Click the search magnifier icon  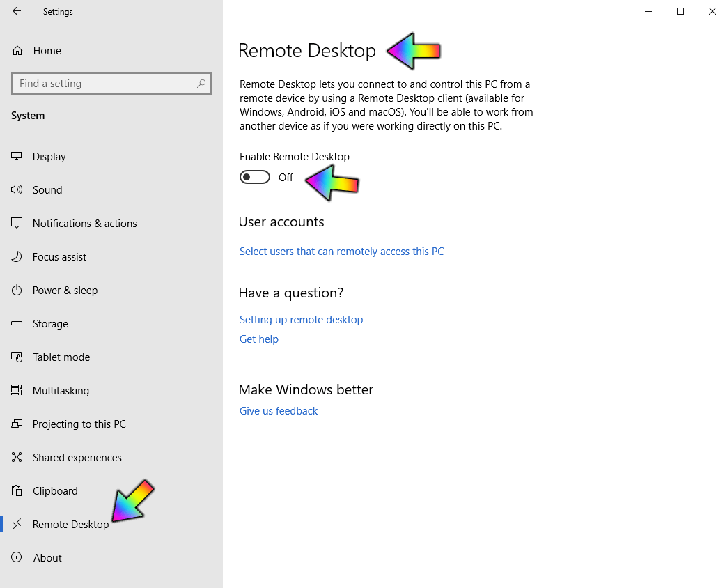pyautogui.click(x=201, y=84)
